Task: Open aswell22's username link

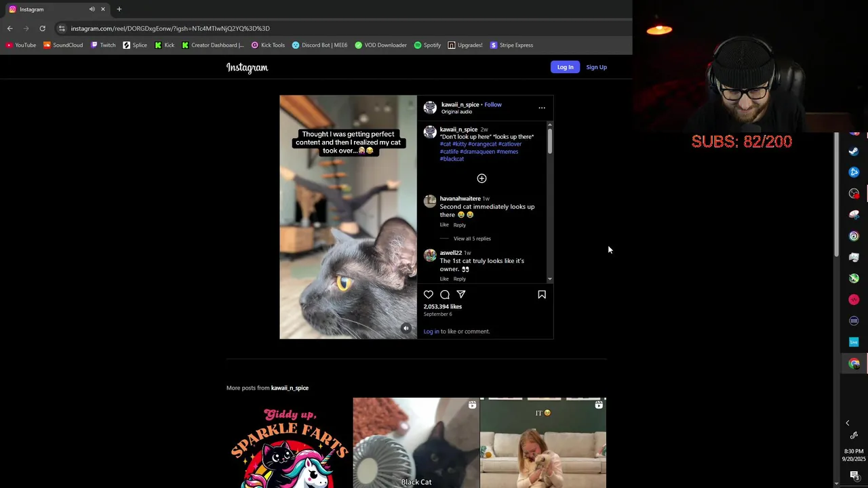Action: pyautogui.click(x=451, y=253)
